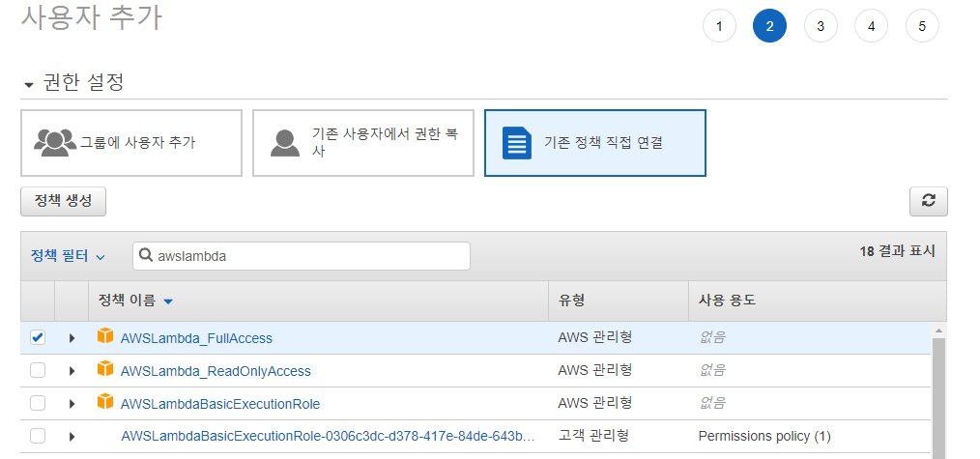The image size is (980, 459).
Task: Select wizard step 2 circle
Action: pos(769,26)
